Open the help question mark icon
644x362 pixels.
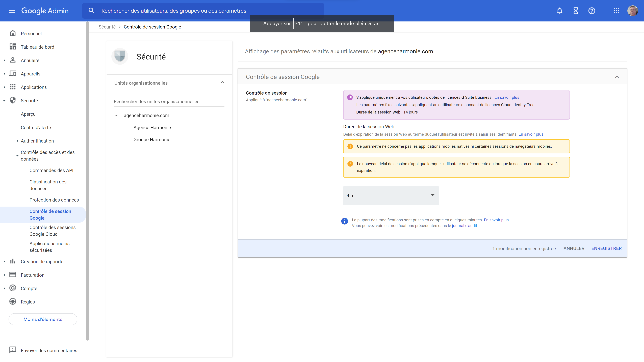tap(592, 11)
